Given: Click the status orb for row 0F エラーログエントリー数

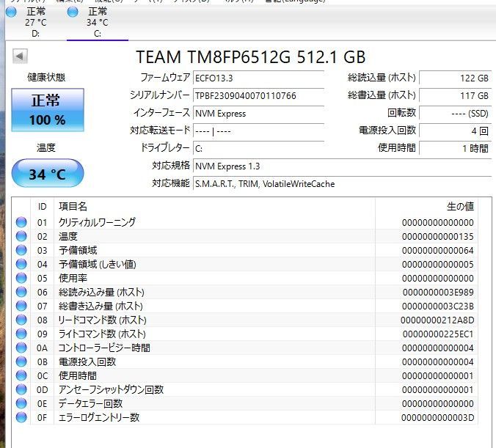Looking at the screenshot, I should click(21, 417).
